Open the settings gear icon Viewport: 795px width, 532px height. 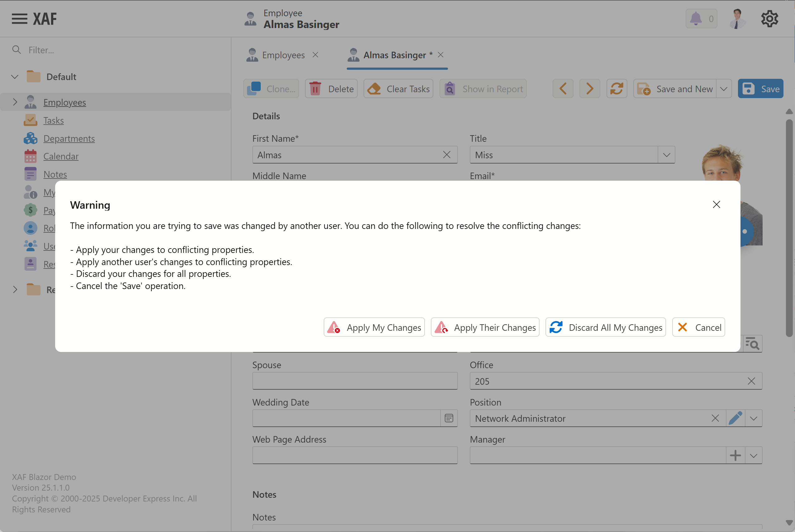769,19
